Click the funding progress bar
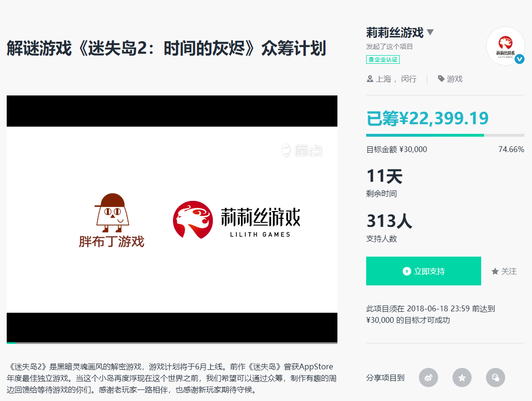The height and width of the screenshot is (401, 532). point(445,135)
